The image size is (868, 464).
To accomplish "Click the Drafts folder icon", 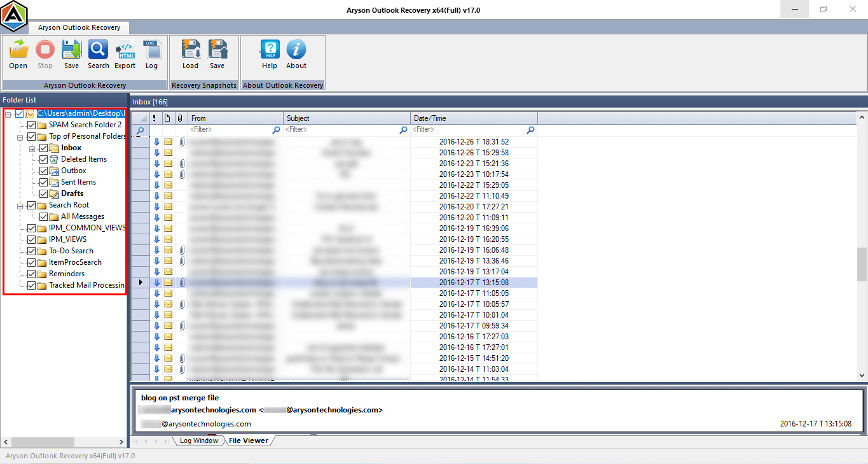I will (54, 193).
